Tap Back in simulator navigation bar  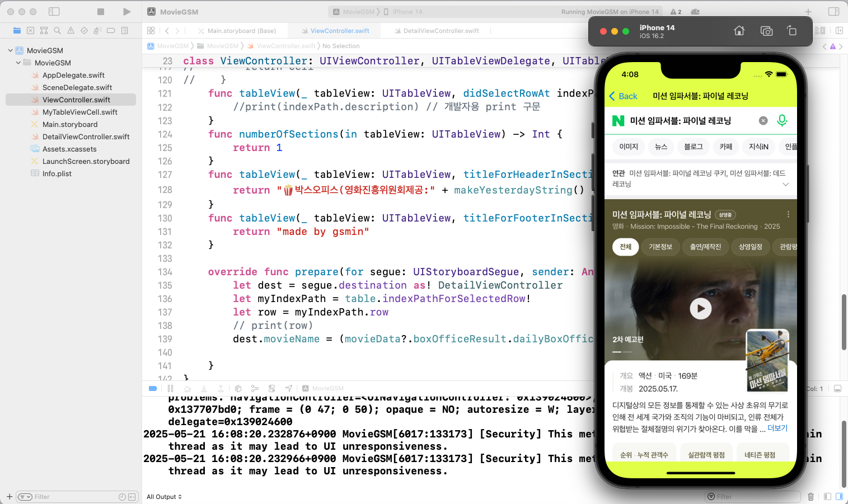[x=624, y=96]
